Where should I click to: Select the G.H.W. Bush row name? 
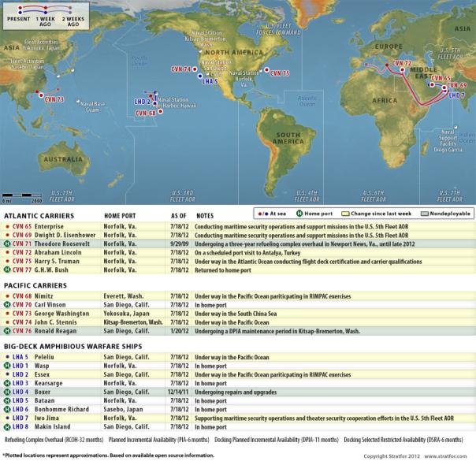(51, 270)
